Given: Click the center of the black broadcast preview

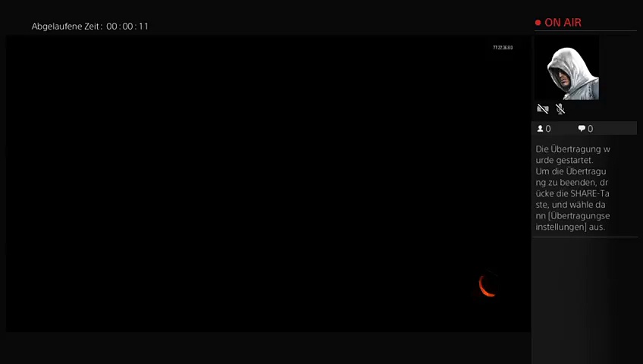Looking at the screenshot, I should coord(268,184).
